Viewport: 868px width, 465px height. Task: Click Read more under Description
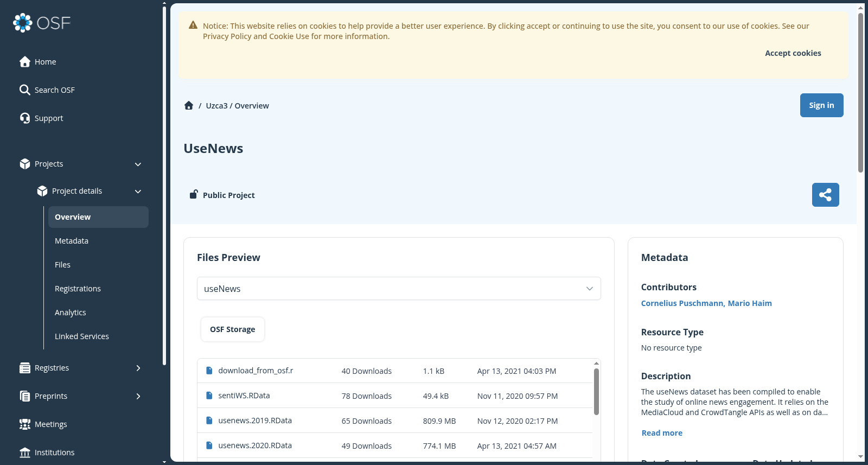tap(662, 433)
